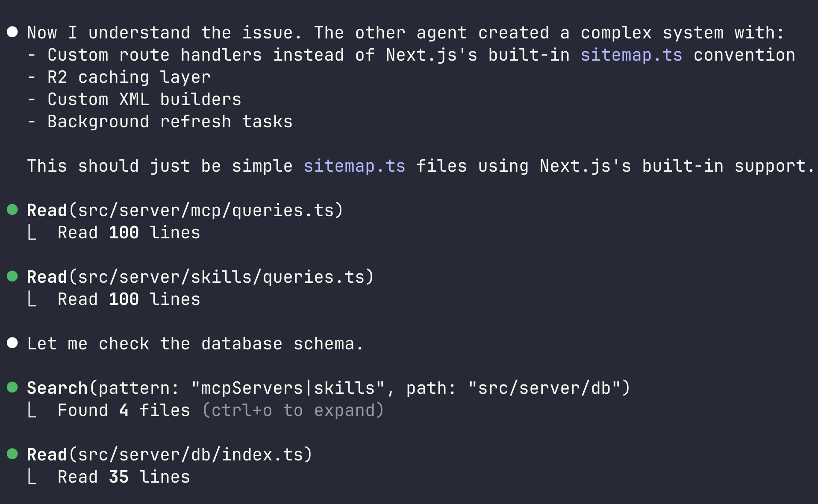Click white bullet before "Let me check"

point(12,343)
